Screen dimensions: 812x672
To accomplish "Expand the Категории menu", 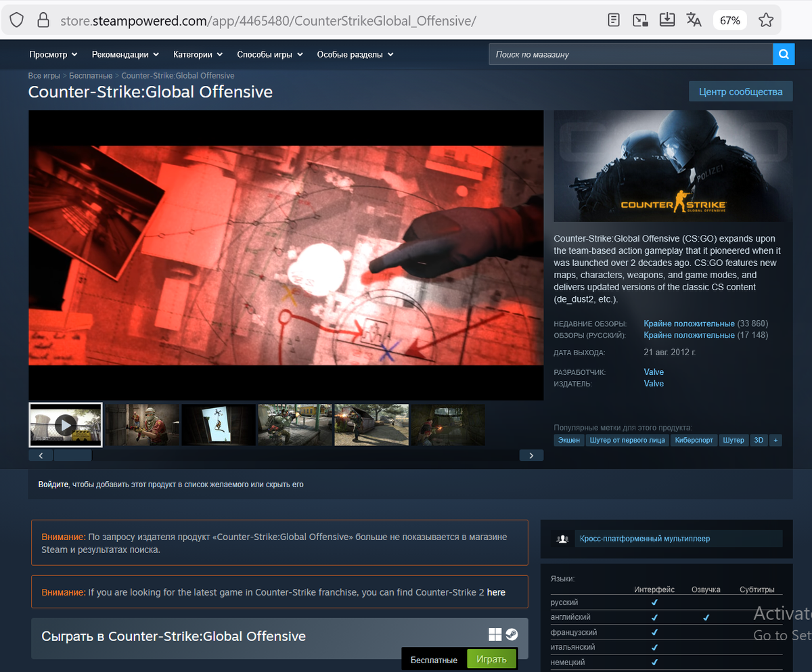I will (198, 54).
